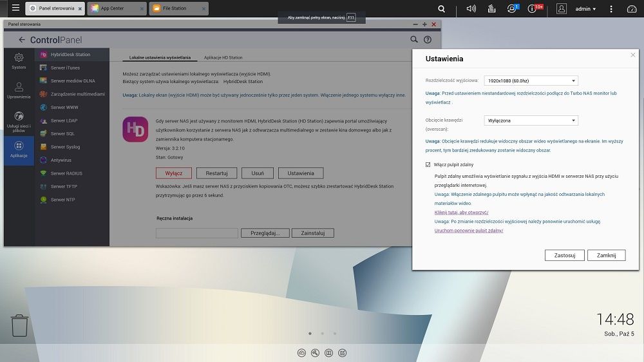Select the second desktop page indicator dot
The image size is (644, 362).
(x=323, y=334)
